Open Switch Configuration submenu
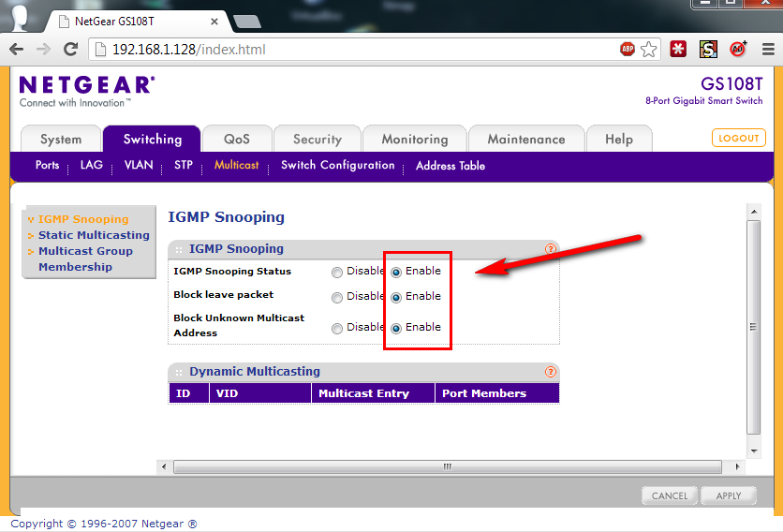This screenshot has width=783, height=532. [x=337, y=166]
